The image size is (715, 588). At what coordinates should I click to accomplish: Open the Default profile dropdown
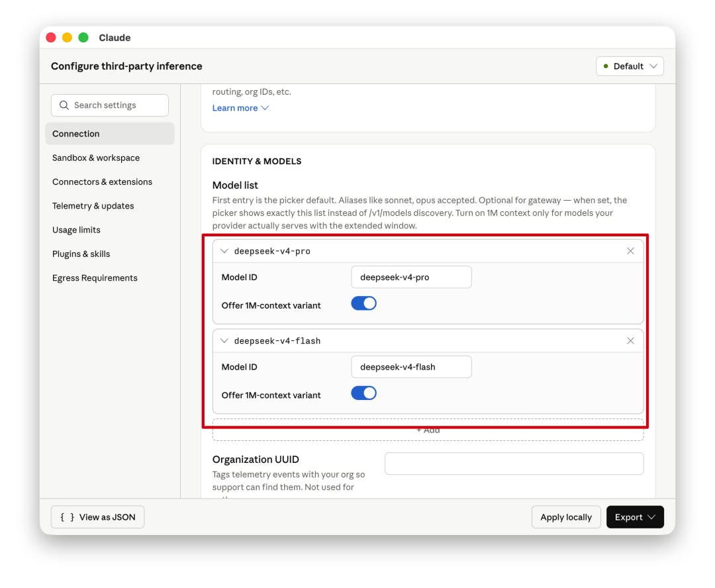630,66
